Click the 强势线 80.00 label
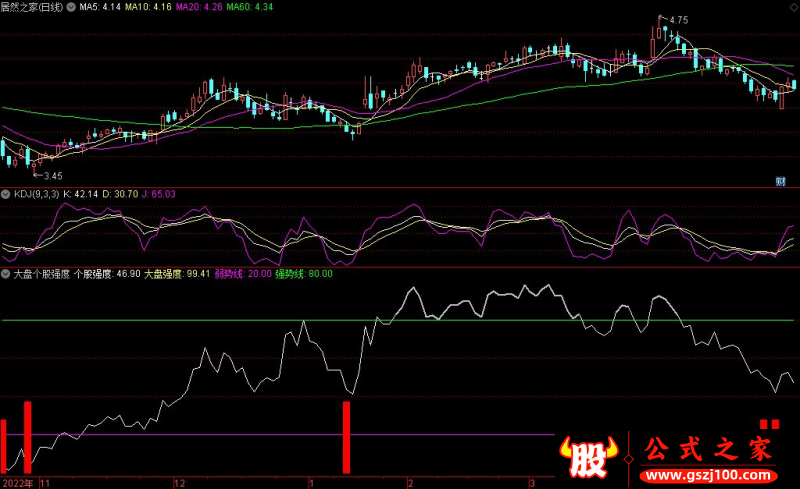This screenshot has width=800, height=489. coord(303,272)
